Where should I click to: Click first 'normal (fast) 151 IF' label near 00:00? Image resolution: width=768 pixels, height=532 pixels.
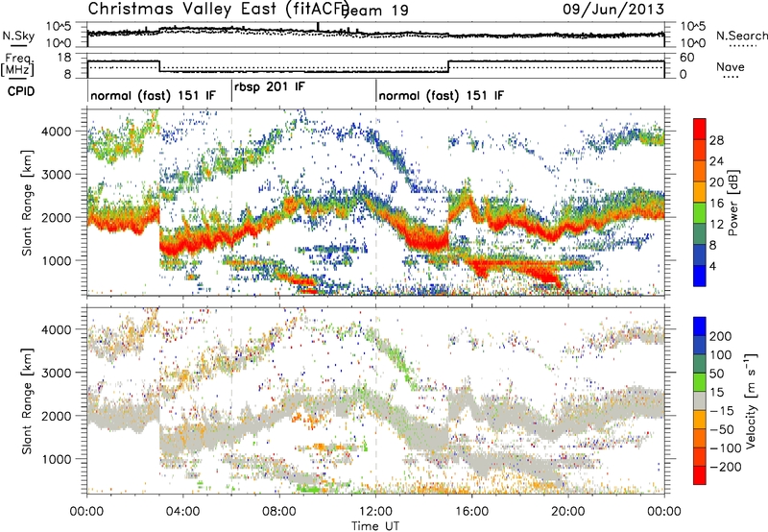153,95
